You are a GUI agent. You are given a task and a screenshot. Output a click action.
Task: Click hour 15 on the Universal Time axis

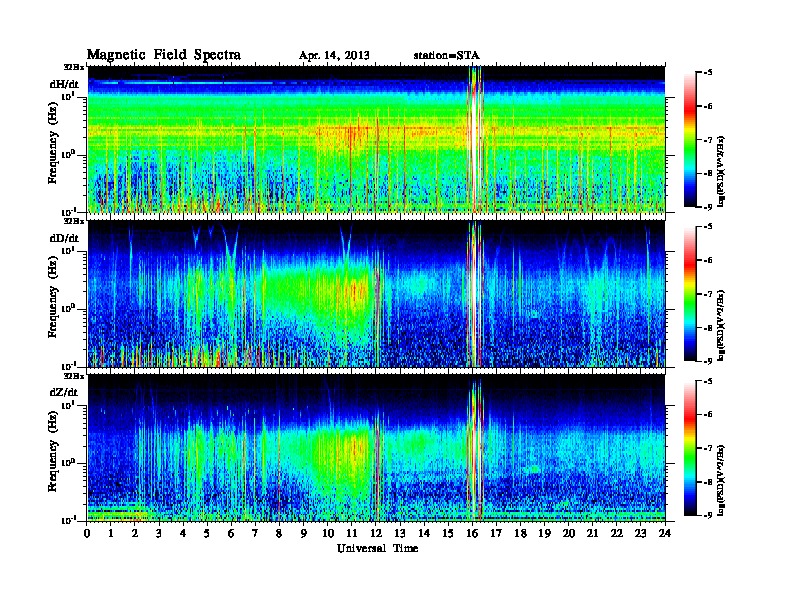pyautogui.click(x=448, y=533)
